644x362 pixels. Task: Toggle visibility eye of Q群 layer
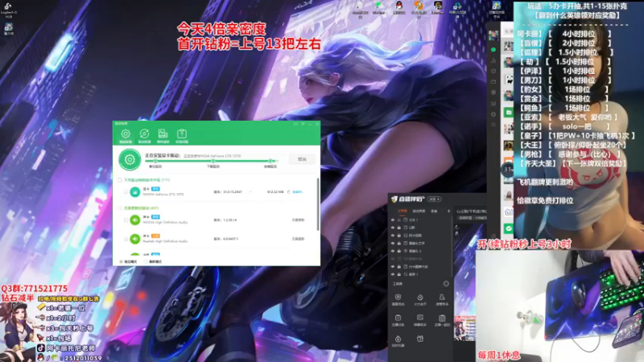click(x=393, y=228)
